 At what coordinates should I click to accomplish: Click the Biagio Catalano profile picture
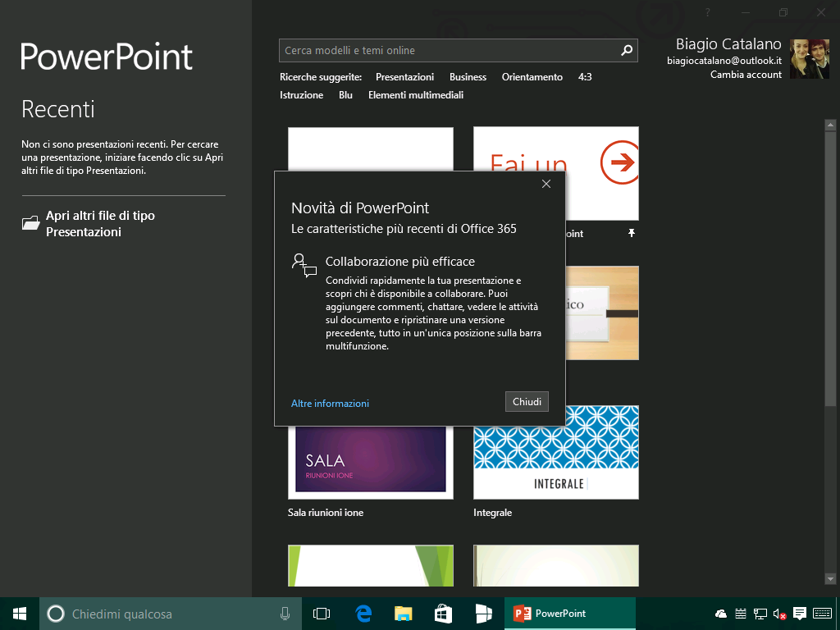[809, 59]
